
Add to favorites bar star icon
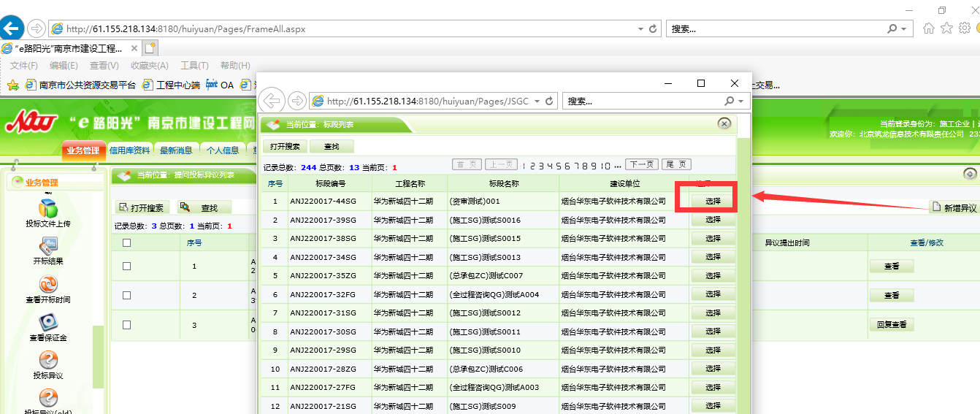pyautogui.click(x=12, y=85)
